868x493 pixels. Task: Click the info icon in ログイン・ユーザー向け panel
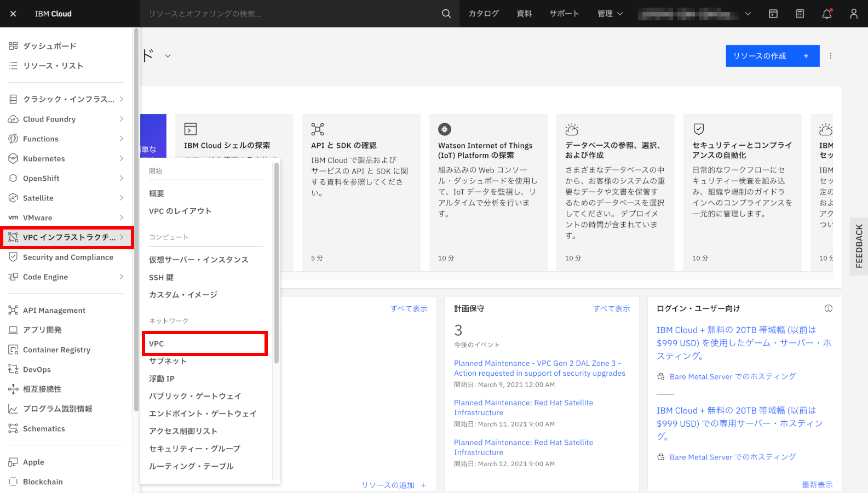point(829,308)
